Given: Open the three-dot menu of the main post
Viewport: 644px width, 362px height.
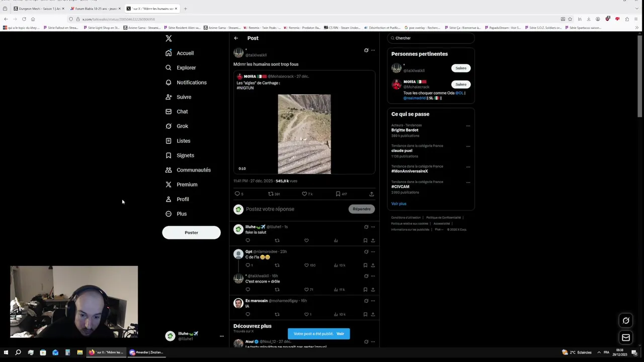Looking at the screenshot, I should click(373, 50).
